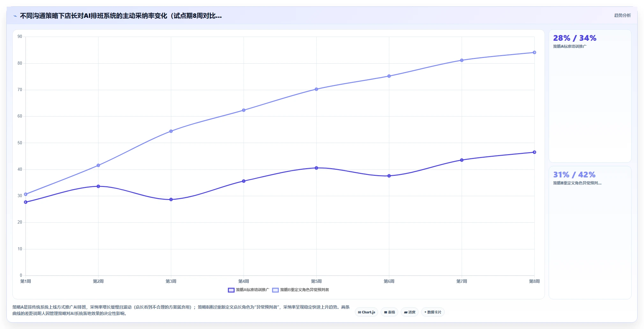The width and height of the screenshot is (644, 329).
Task: Select strategy A's data point for 第2周
Action: point(98,186)
